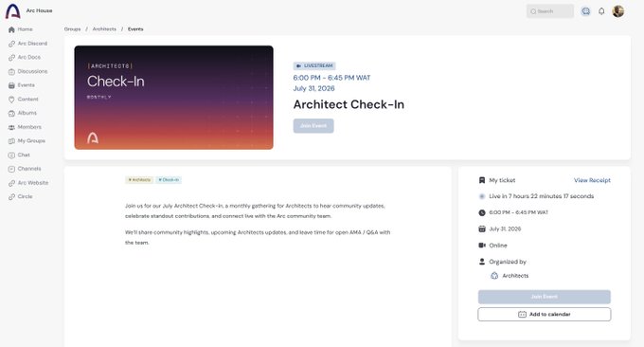Click the Architects topic tag
This screenshot has height=347, width=644.
[x=139, y=180]
